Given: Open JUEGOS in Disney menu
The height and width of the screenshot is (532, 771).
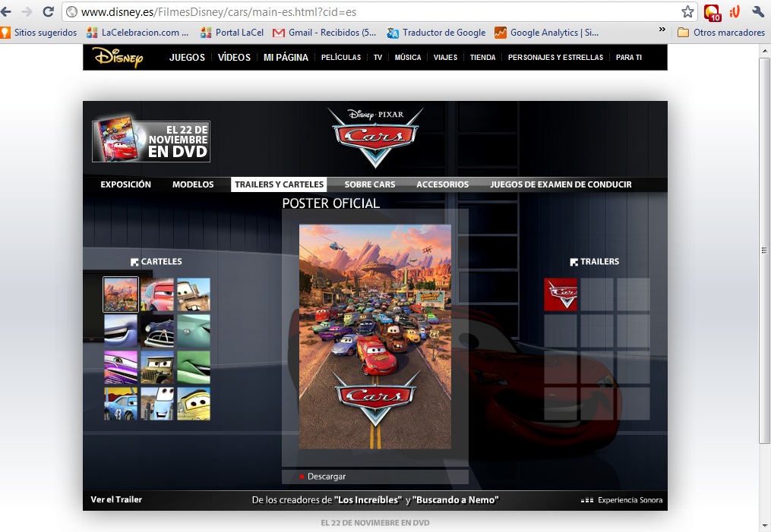Looking at the screenshot, I should click(187, 58).
